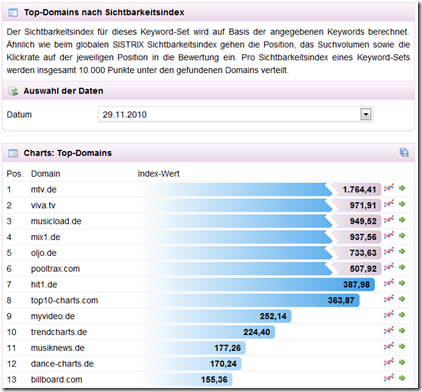Click the index value 937,56
This screenshot has height=392, width=422.
point(363,237)
